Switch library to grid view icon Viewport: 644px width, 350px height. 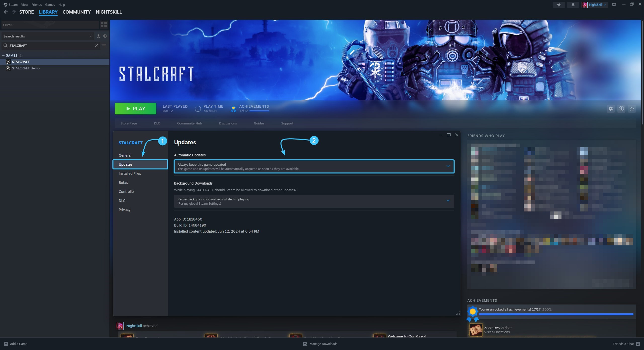[104, 25]
